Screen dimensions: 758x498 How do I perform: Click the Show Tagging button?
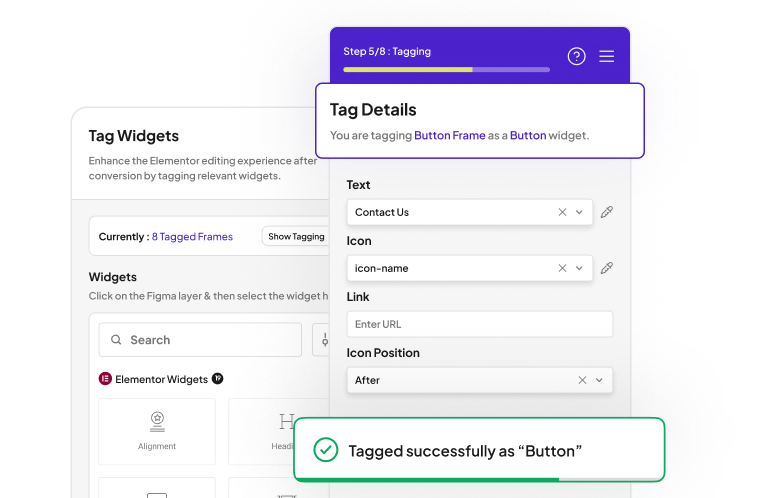point(296,236)
